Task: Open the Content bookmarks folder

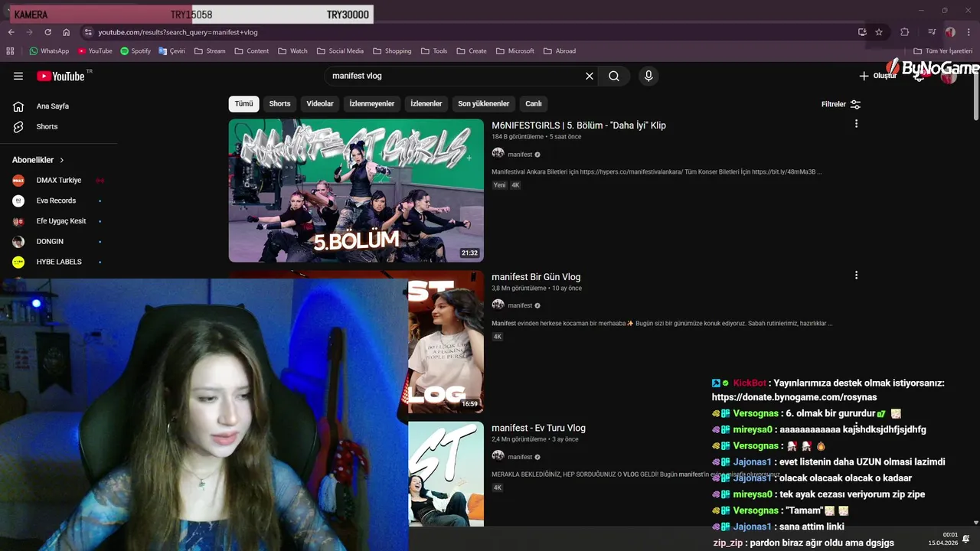Action: [252, 51]
